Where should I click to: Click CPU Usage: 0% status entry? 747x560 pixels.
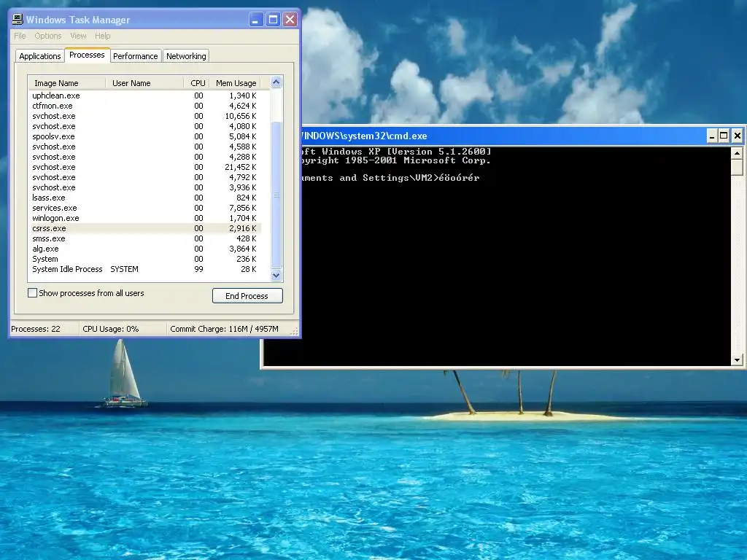click(111, 329)
